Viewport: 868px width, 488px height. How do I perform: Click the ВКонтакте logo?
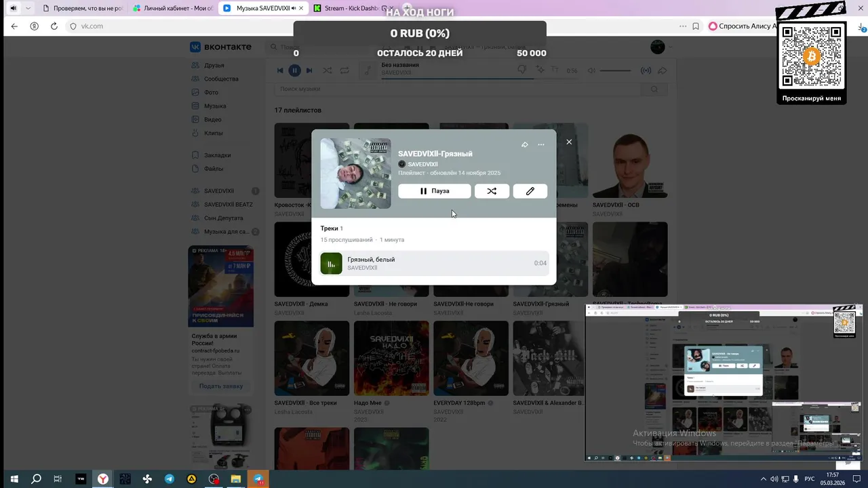tap(220, 47)
